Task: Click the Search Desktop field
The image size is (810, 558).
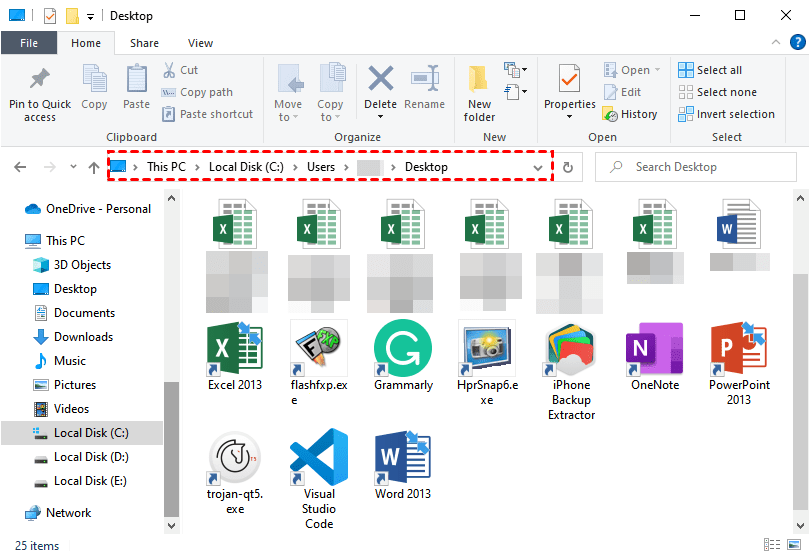Action: 696,167
